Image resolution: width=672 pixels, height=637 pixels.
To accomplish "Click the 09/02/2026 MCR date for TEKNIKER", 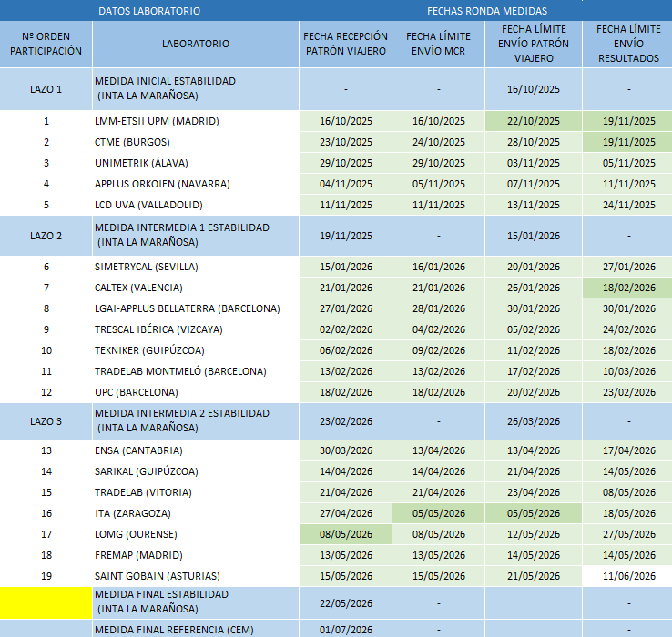I will point(438,351).
